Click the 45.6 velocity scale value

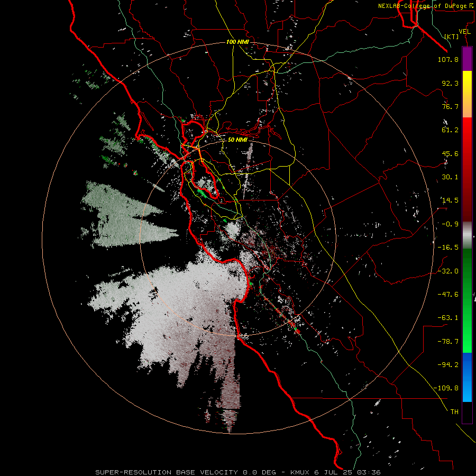point(450,153)
